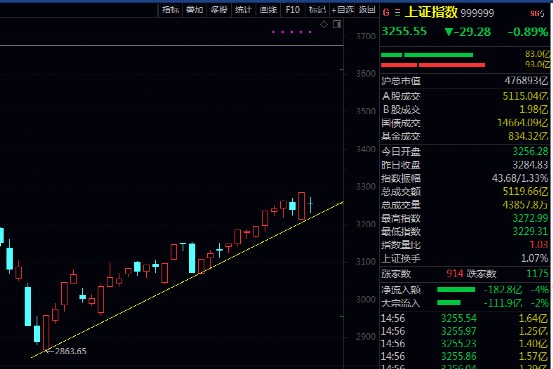Viewport: 553px width, 369px height.
Task: Open 多股 view from the toolbar
Action: point(219,10)
